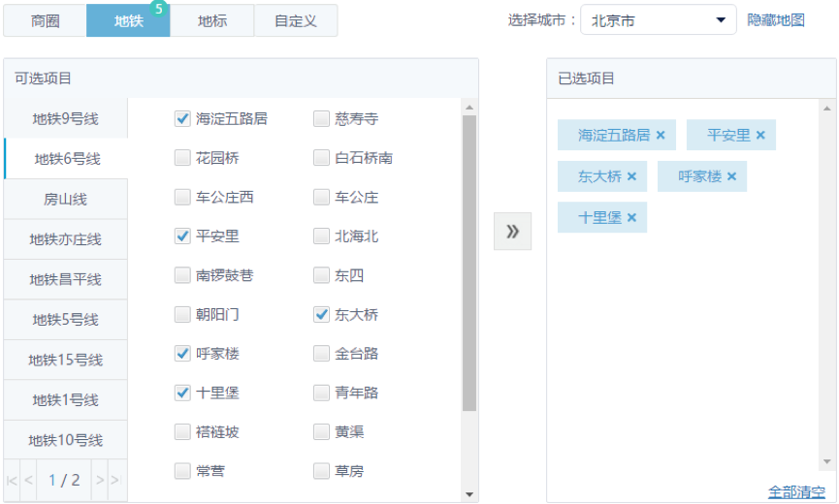Uncheck the 东大桥 station checkbox
This screenshot has width=839, height=504.
pyautogui.click(x=321, y=314)
